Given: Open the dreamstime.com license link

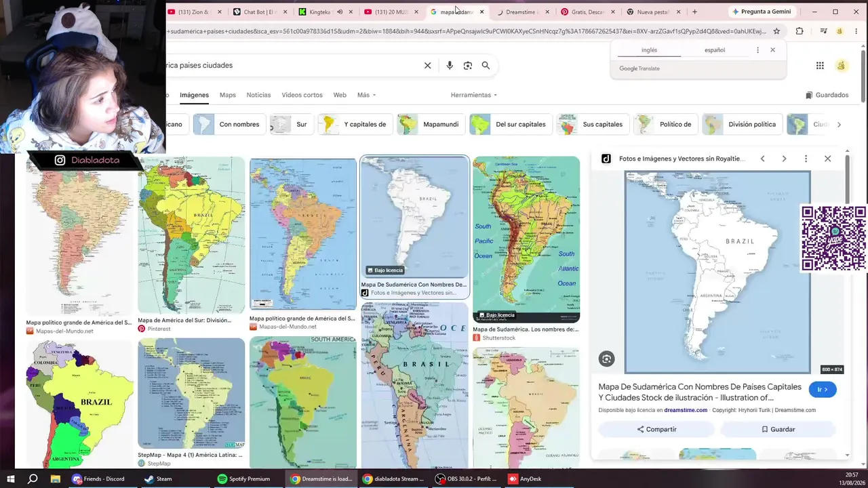Looking at the screenshot, I should tap(686, 410).
